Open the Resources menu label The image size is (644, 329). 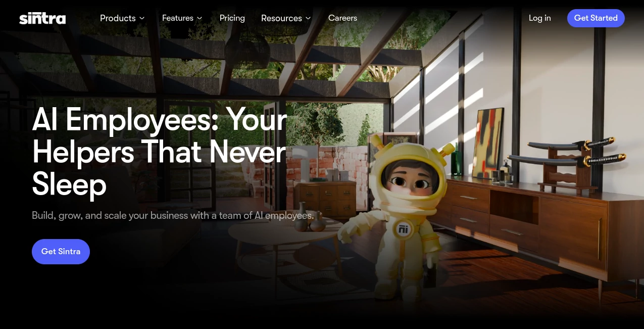pos(281,18)
